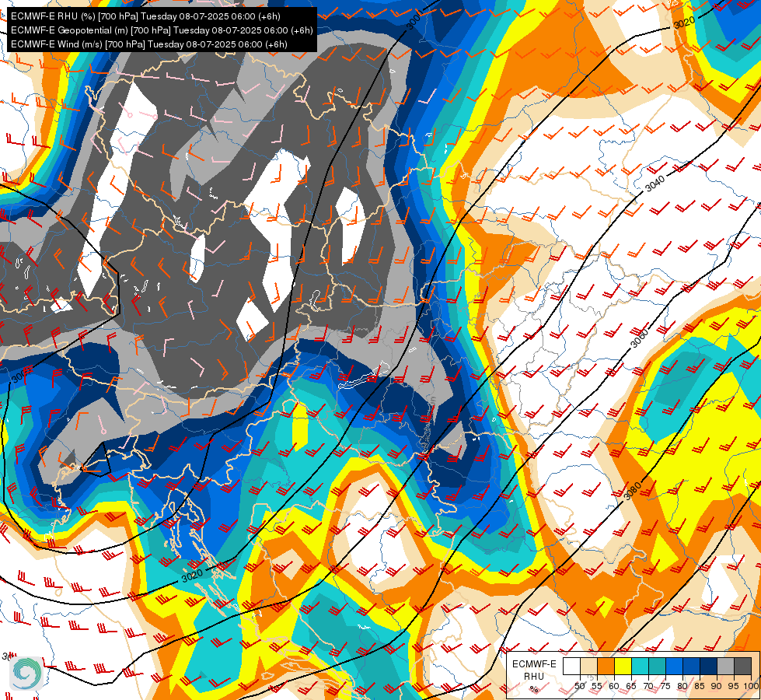The width and height of the screenshot is (761, 700).
Task: Click the 3020 contour label near the Adriatic coast
Action: point(192,576)
